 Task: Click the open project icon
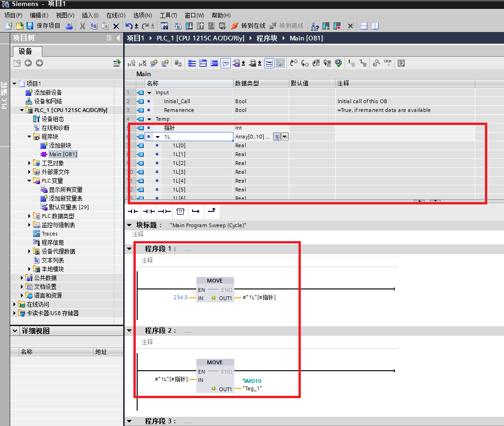[x=20, y=26]
